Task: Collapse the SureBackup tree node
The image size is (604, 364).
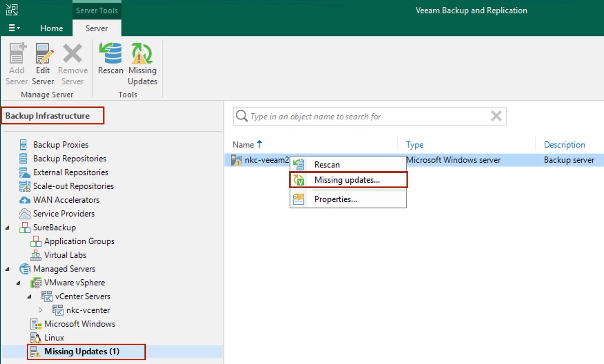Action: (8, 228)
